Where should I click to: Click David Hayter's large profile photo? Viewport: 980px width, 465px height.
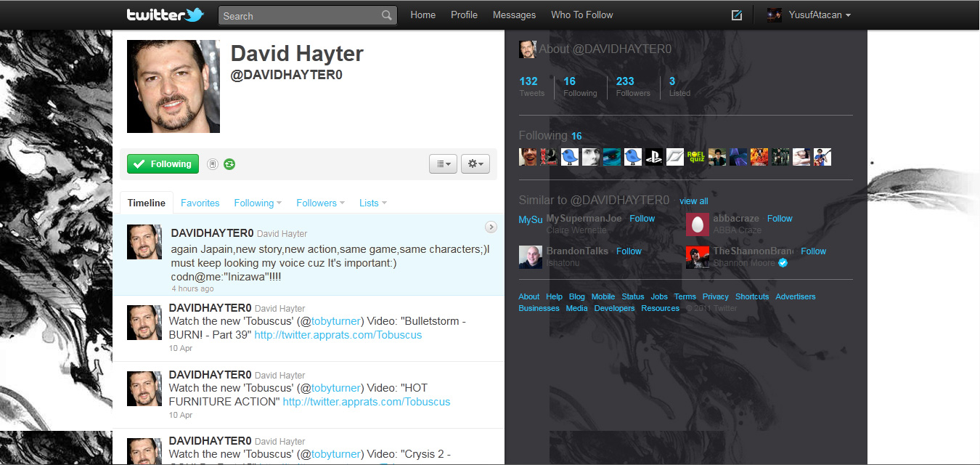pyautogui.click(x=173, y=86)
